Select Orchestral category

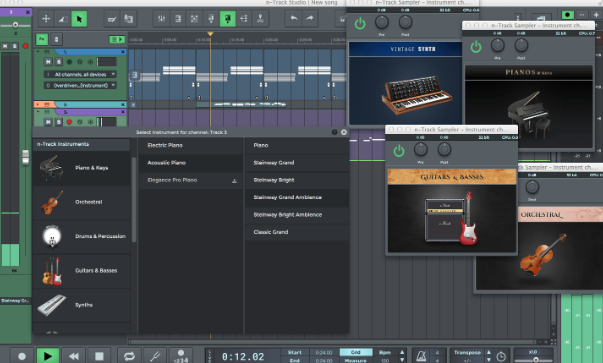pos(82,202)
